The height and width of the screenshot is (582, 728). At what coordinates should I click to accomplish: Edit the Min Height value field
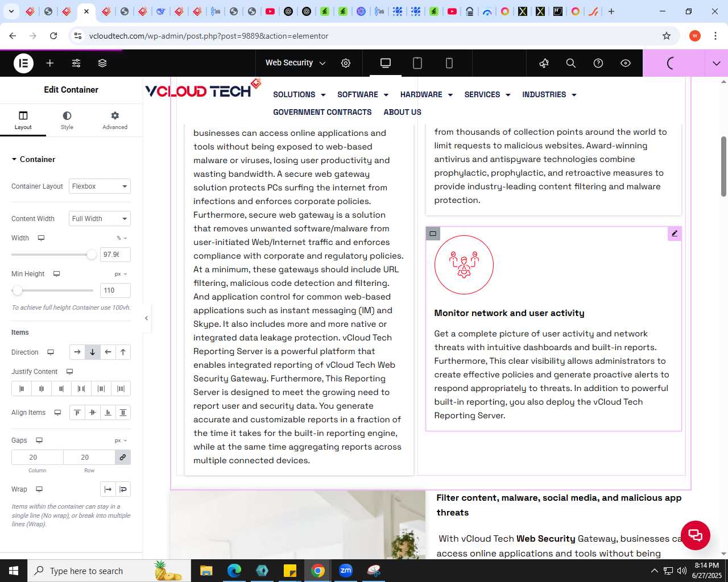[115, 290]
